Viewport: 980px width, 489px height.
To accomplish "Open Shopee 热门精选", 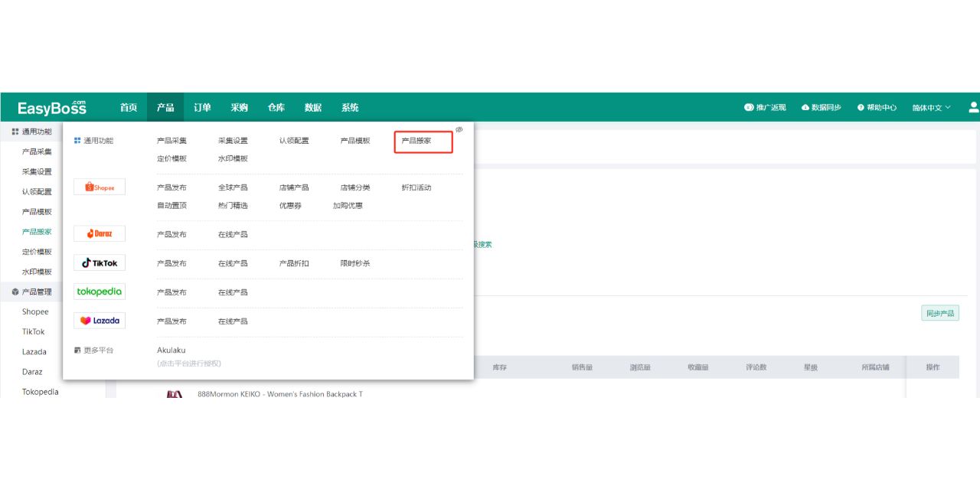I will (233, 205).
